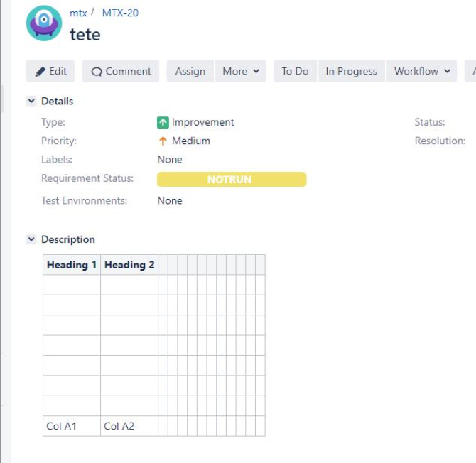
Task: Collapse the Details section
Action: (31, 101)
